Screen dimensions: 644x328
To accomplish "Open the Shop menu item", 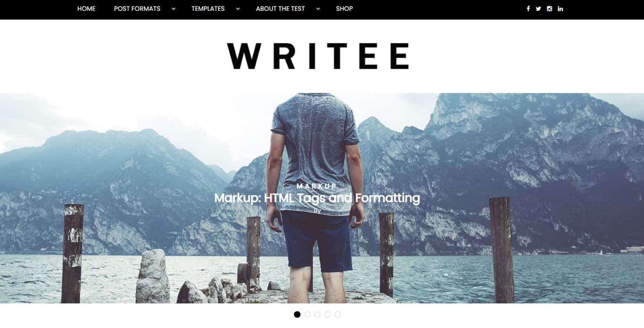I will click(344, 8).
